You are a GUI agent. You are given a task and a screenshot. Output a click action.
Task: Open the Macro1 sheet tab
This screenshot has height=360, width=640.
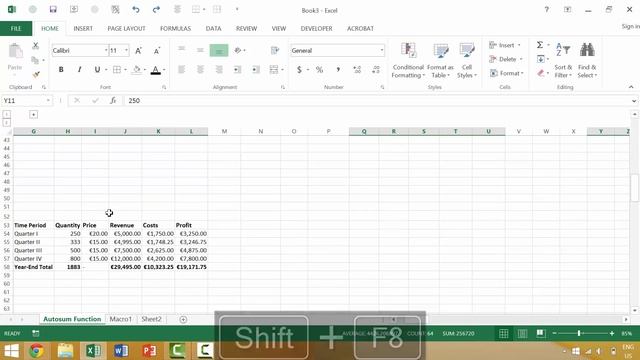point(120,319)
